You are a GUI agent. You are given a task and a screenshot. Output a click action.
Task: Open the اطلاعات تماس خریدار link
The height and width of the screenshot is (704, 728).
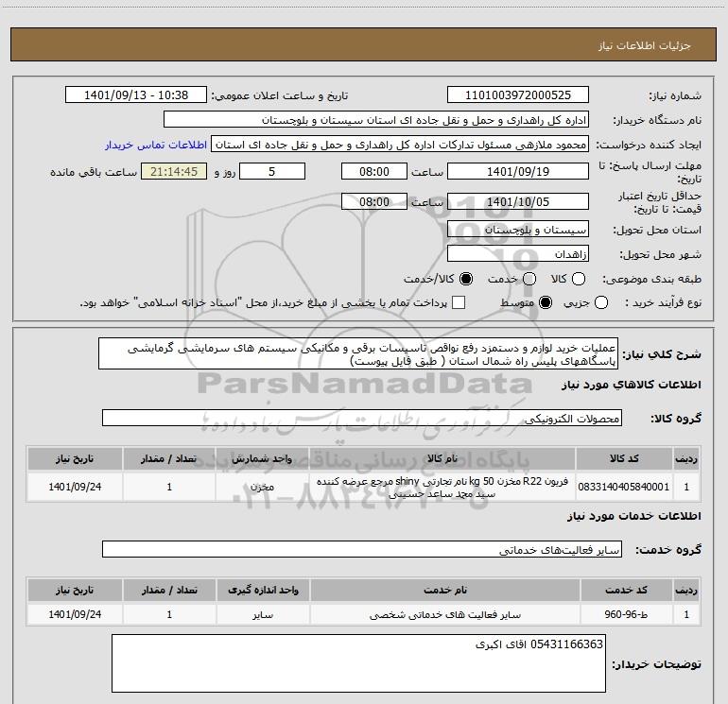coord(156,145)
